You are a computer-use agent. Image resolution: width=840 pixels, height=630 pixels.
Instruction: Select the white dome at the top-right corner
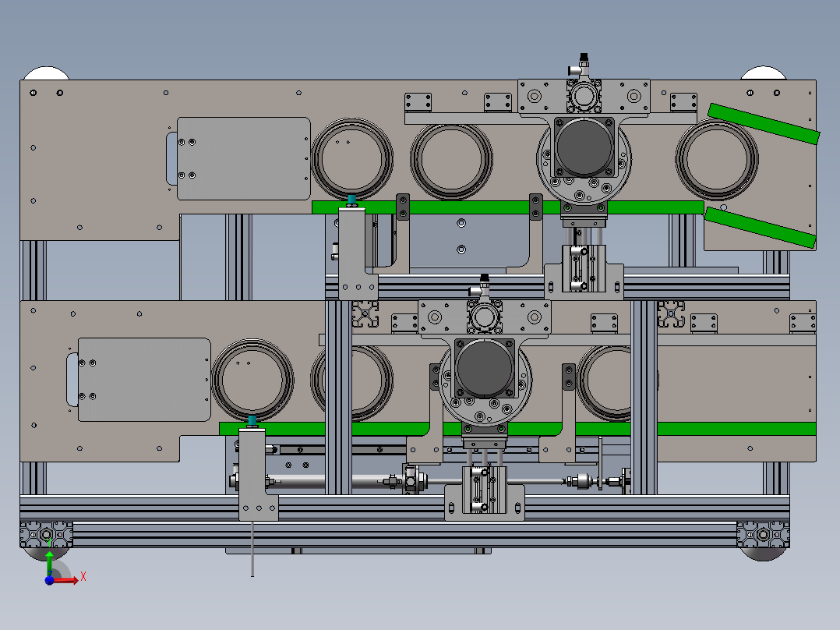[x=763, y=73]
